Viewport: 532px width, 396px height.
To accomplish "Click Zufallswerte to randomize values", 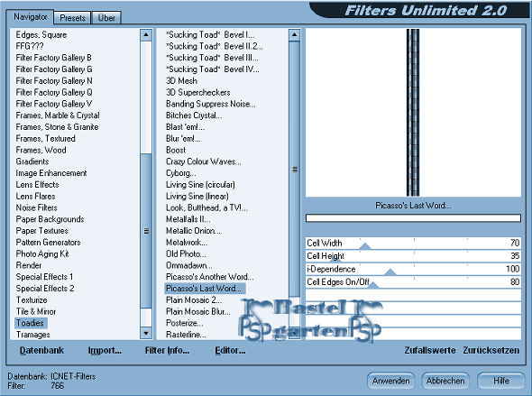I will pyautogui.click(x=430, y=350).
